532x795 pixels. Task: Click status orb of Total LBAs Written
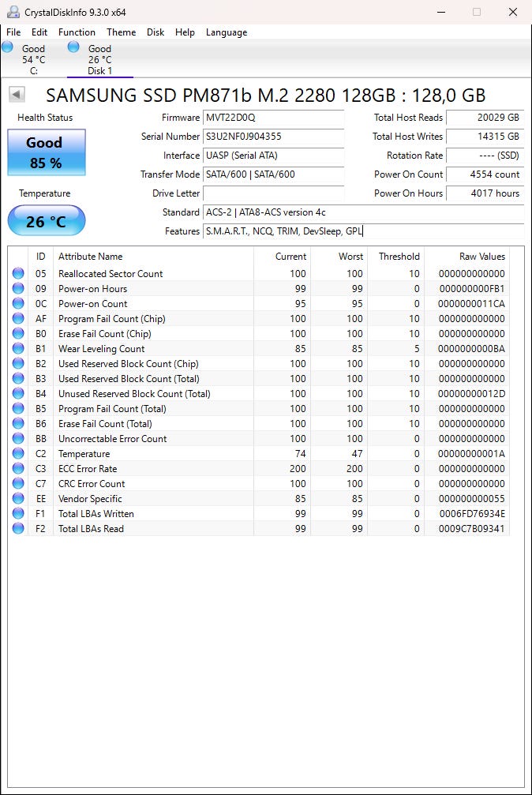click(x=18, y=513)
